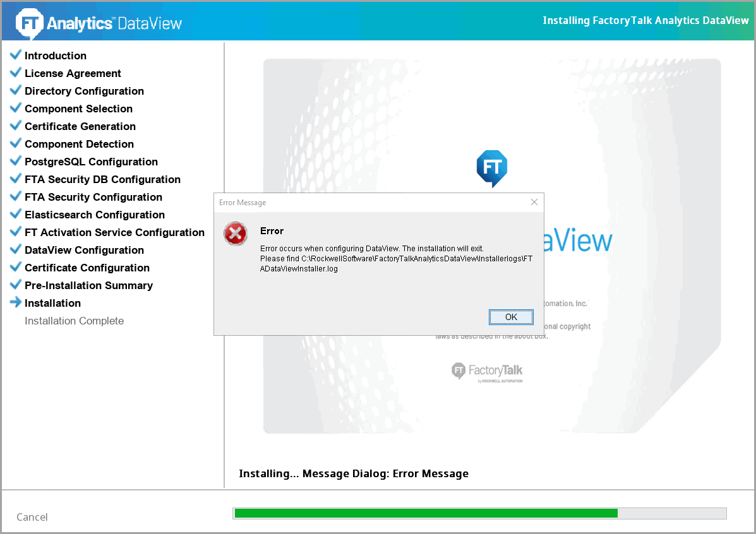This screenshot has width=756, height=534.
Task: Click the 'Installing... Message Dialog: Error Message' status text
Action: pyautogui.click(x=354, y=474)
